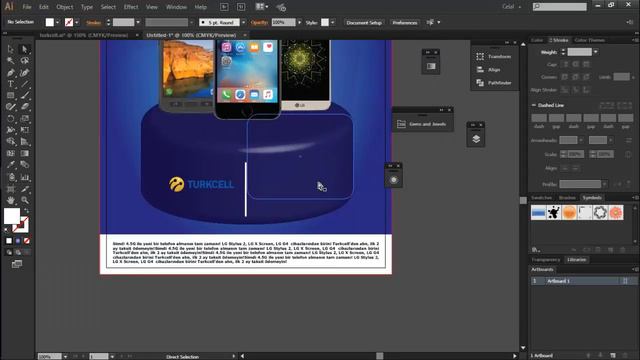Swap the fill and stroke colors

click(x=26, y=211)
